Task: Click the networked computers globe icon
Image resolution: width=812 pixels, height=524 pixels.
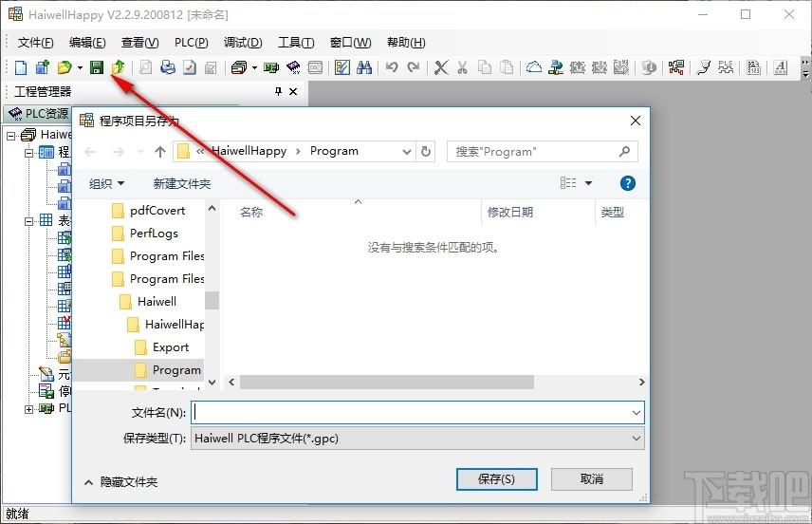Action: tap(556, 67)
